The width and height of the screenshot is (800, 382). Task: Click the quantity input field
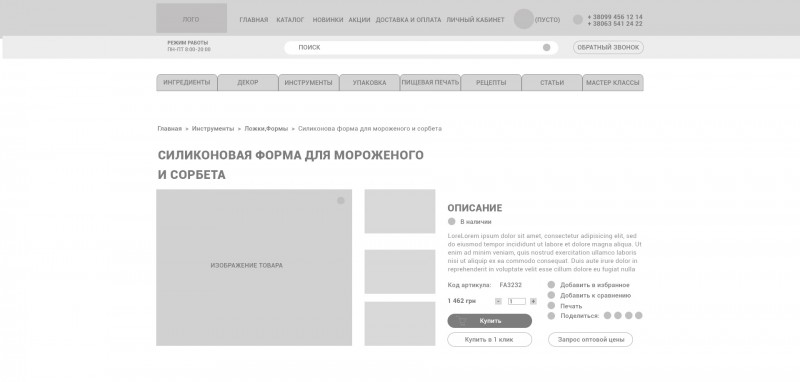pyautogui.click(x=516, y=301)
